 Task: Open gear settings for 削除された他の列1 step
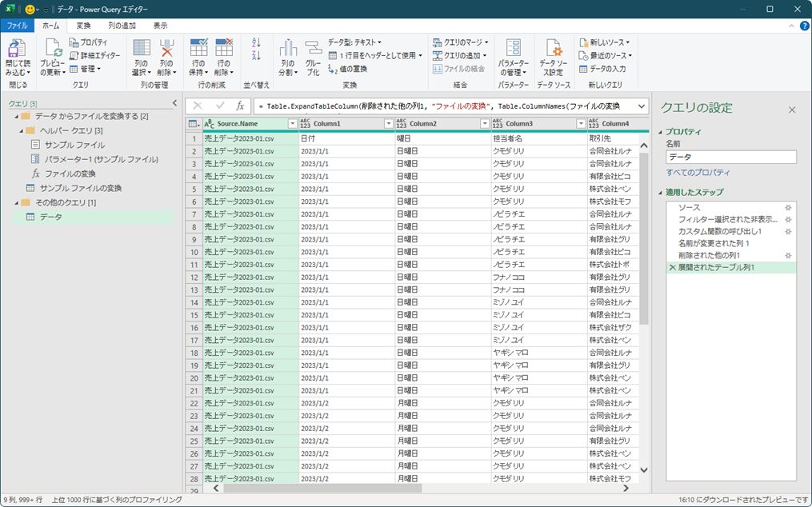click(788, 255)
